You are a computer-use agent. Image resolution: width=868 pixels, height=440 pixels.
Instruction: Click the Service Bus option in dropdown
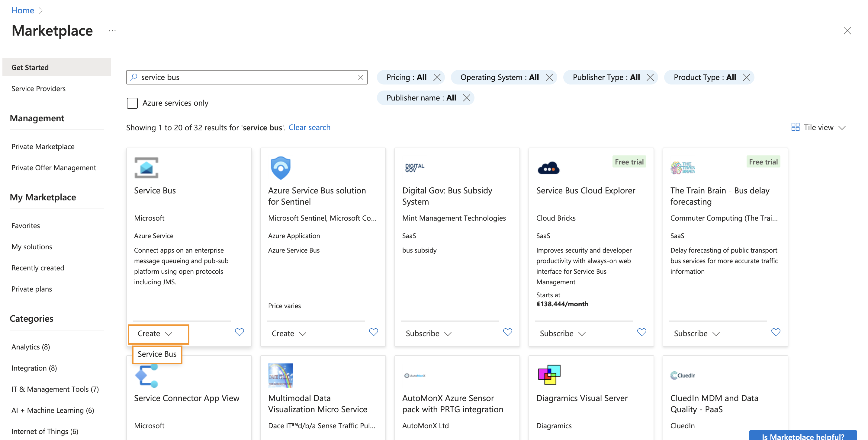157,354
